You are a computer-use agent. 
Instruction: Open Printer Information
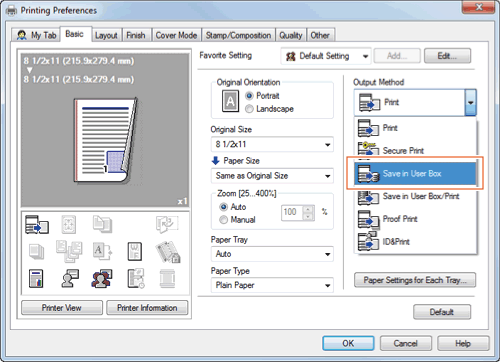pyautogui.click(x=147, y=308)
